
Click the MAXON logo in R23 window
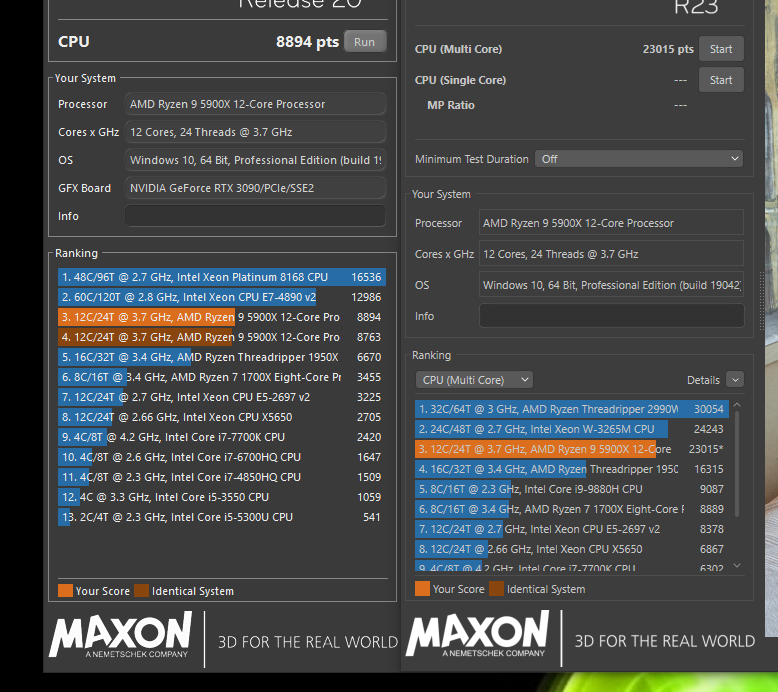[478, 633]
